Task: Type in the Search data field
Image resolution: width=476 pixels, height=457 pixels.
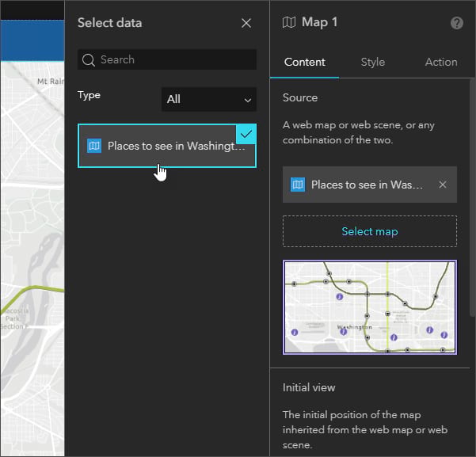Action: click(x=174, y=59)
